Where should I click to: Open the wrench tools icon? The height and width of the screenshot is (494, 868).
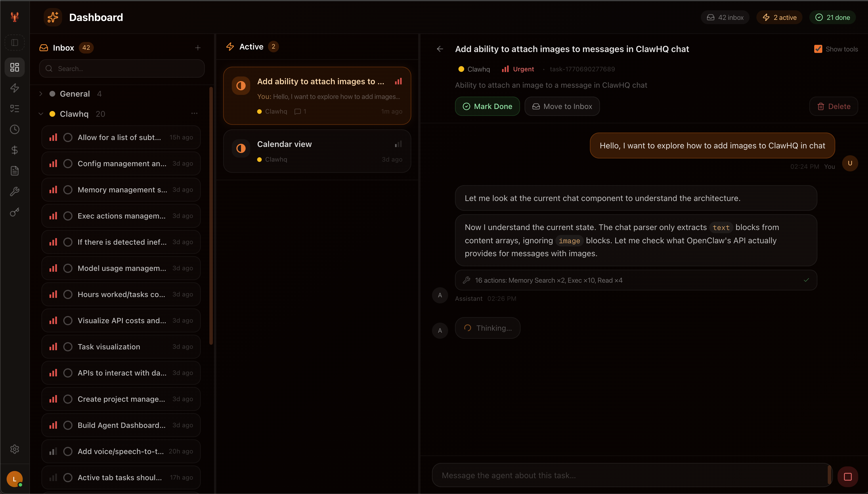(15, 191)
